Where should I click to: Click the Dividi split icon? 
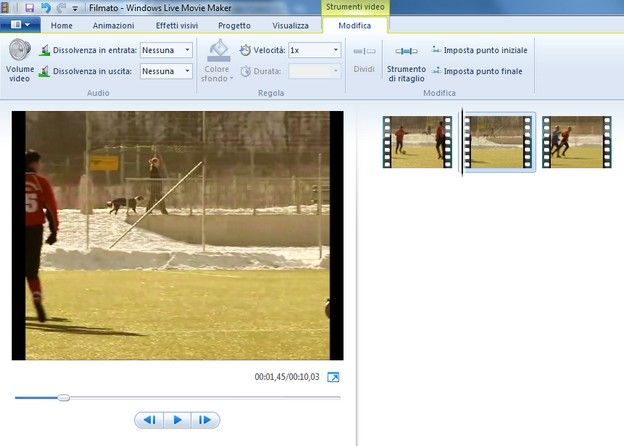[x=364, y=51]
